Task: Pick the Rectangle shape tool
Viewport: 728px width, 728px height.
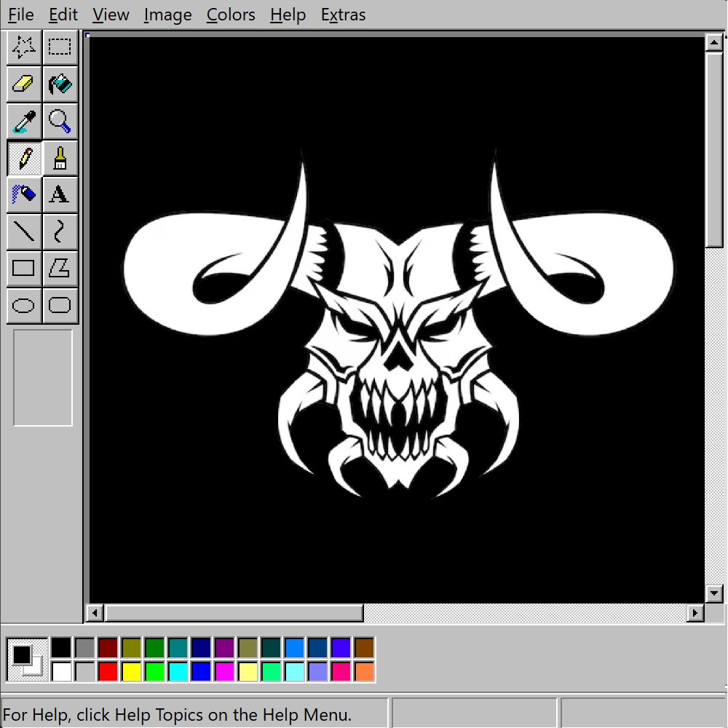Action: tap(24, 269)
